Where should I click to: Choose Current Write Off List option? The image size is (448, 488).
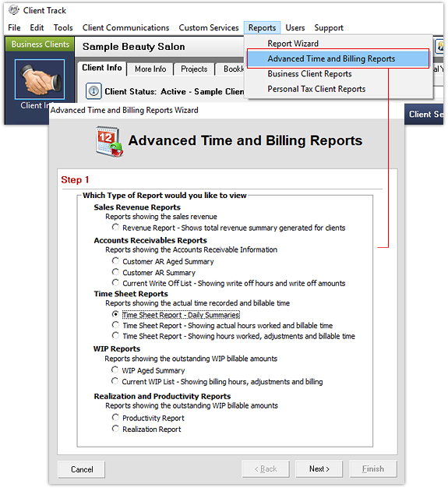click(x=115, y=283)
